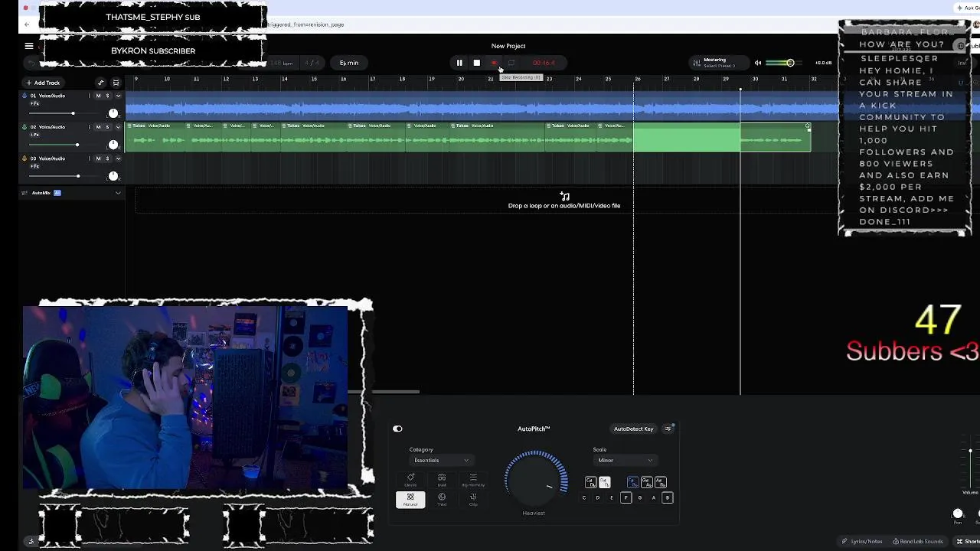
Task: Toggle the F note key
Action: [626, 497]
